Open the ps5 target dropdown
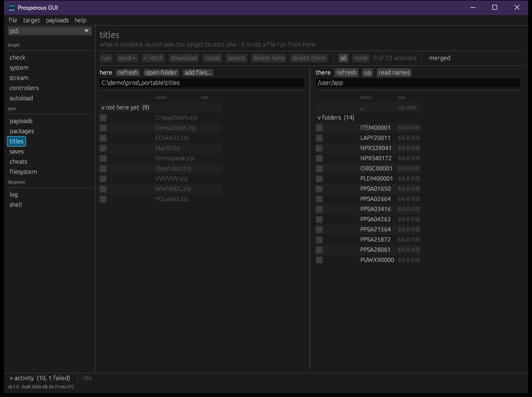Image resolution: width=532 pixels, height=397 pixels. pyautogui.click(x=49, y=31)
